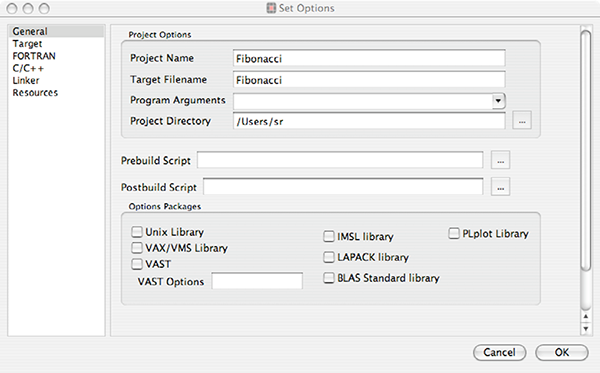Enable the Unix Library checkbox

coord(137,232)
